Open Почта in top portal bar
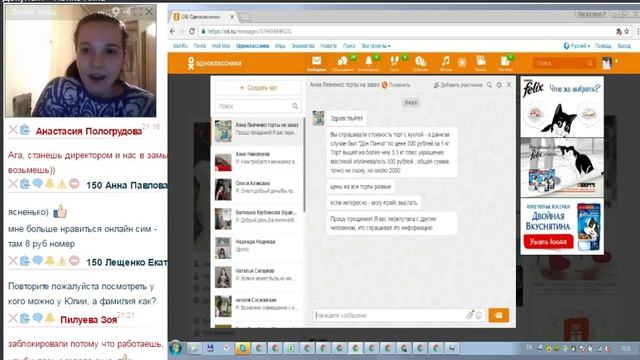 [200, 46]
